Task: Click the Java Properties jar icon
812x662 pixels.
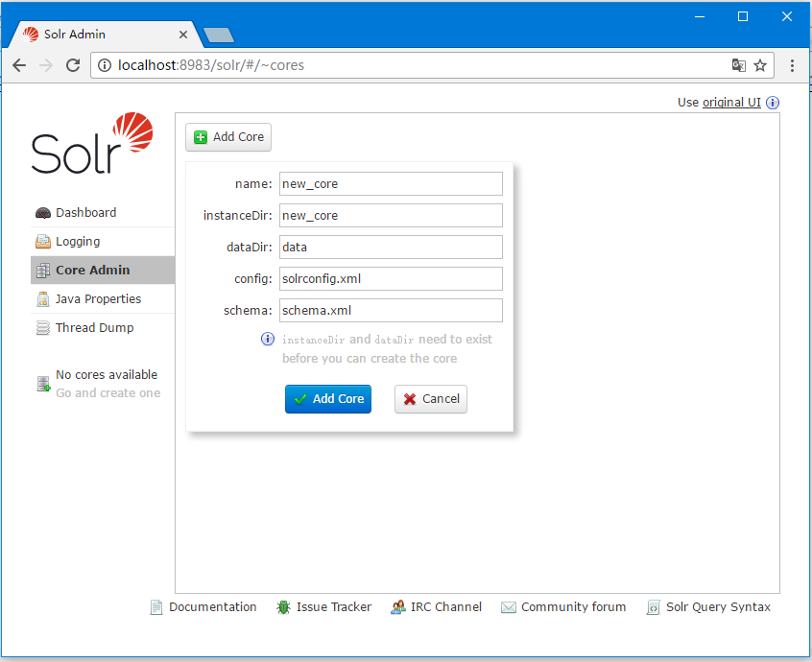Action: (x=43, y=299)
